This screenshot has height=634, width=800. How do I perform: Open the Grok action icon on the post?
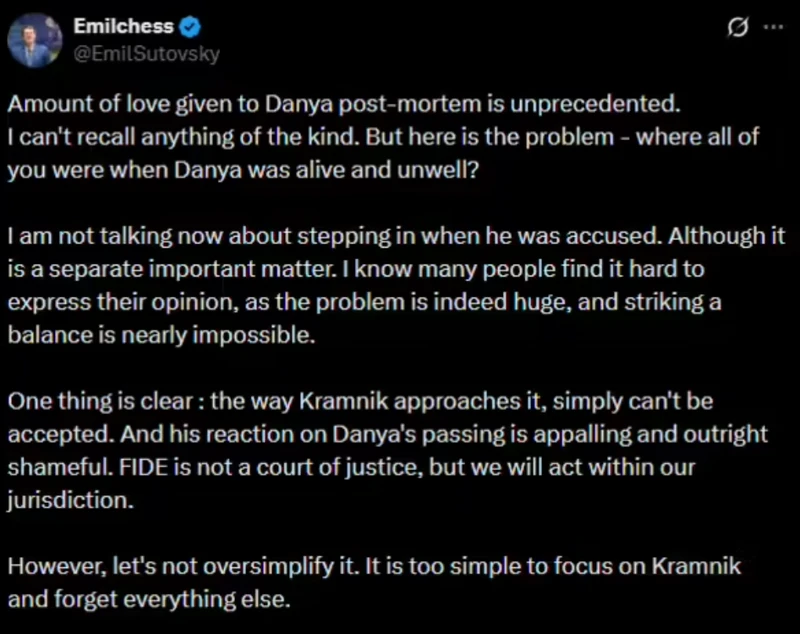[x=738, y=28]
